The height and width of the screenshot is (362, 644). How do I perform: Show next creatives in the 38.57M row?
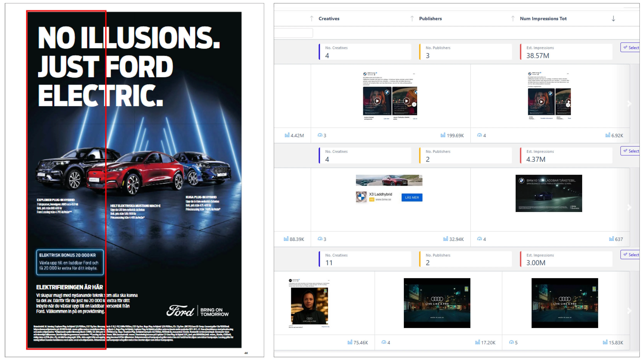point(629,103)
